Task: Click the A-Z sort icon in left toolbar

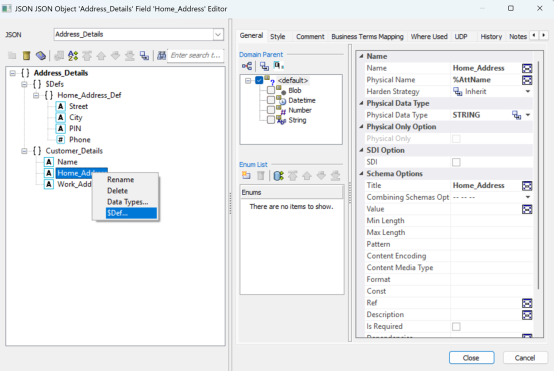Action: [x=73, y=55]
